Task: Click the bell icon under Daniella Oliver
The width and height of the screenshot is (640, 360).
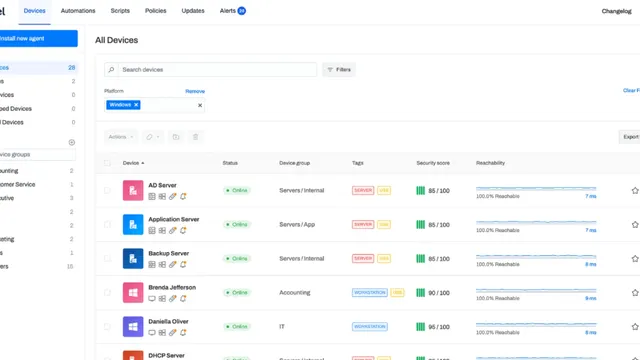Action: pos(183,333)
